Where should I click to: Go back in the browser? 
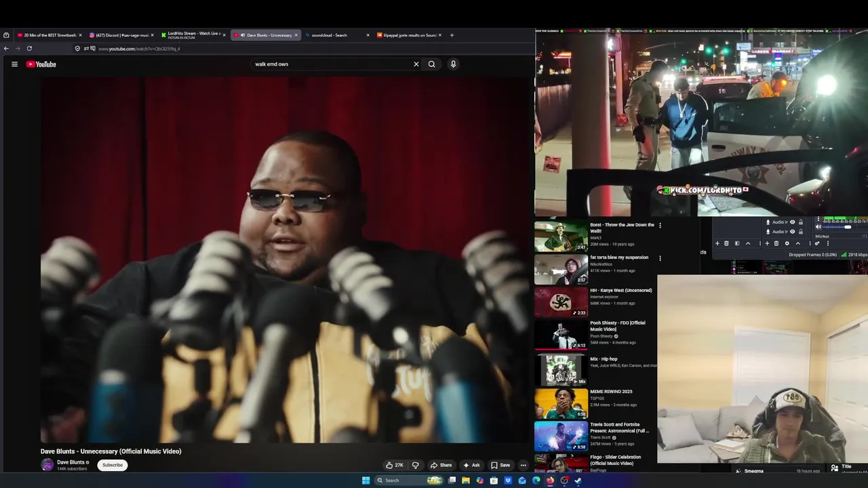pyautogui.click(x=6, y=49)
